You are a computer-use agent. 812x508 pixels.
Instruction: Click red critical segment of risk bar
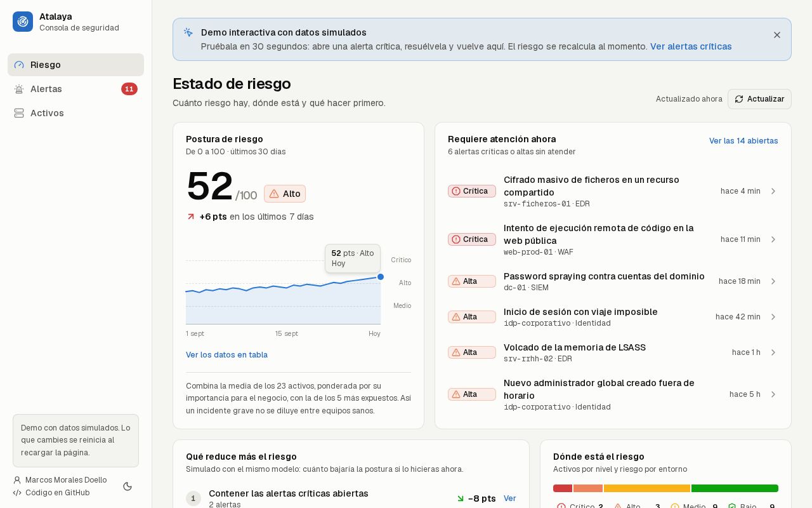coord(563,488)
